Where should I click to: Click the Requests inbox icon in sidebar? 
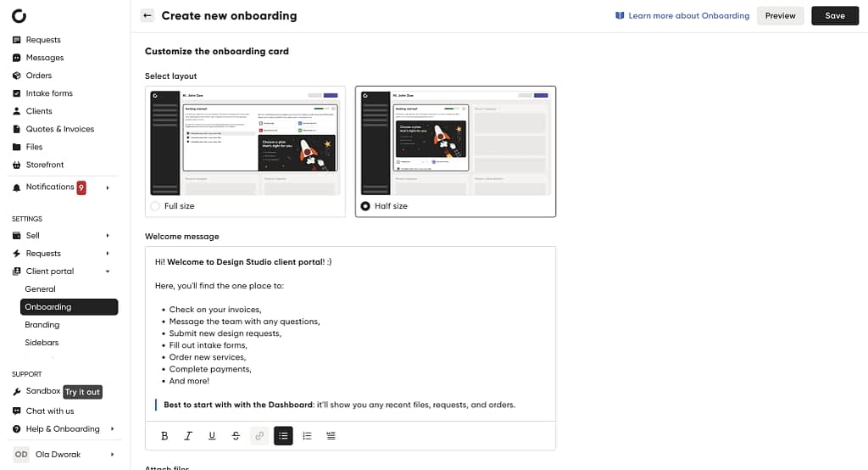pos(17,40)
